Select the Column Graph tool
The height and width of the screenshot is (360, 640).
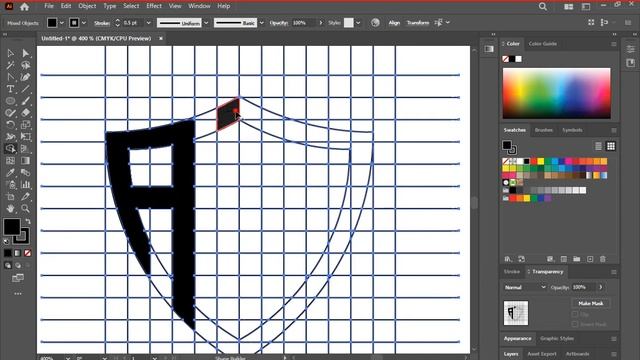pyautogui.click(x=25, y=185)
